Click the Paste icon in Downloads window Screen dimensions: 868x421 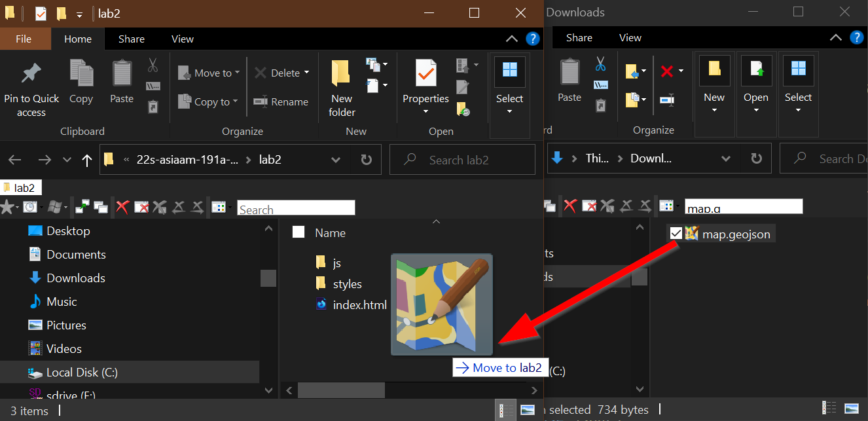(570, 81)
